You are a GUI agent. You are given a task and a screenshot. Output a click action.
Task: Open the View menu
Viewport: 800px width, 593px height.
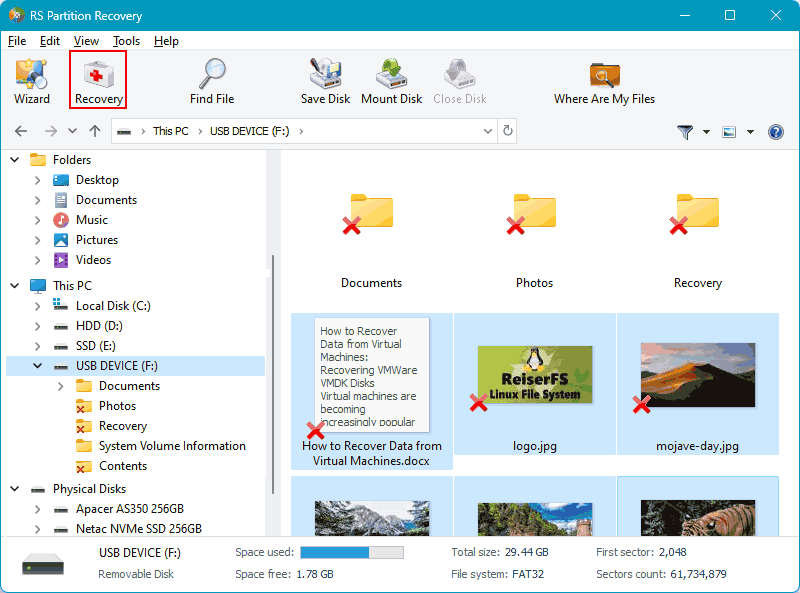86,41
